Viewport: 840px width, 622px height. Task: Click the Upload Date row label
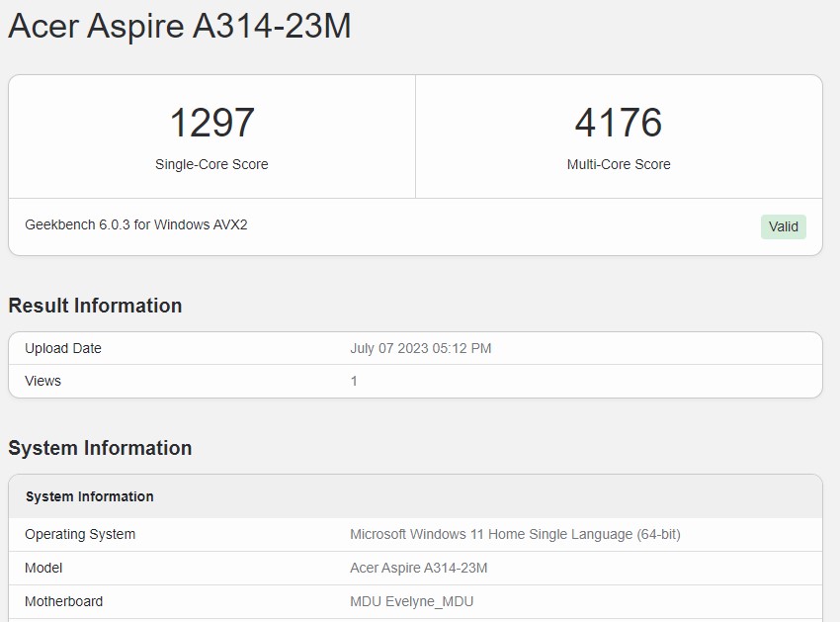tap(63, 348)
